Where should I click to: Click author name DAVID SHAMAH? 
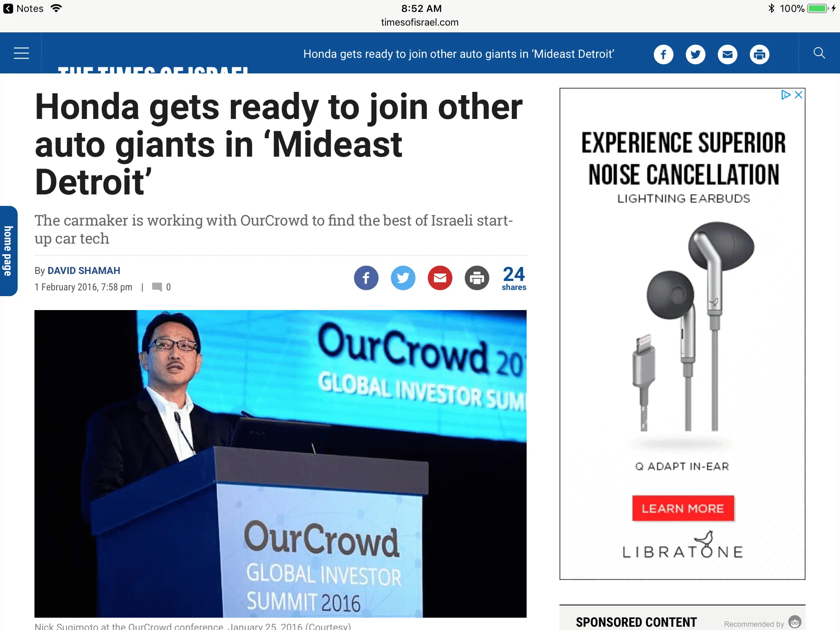tap(84, 271)
